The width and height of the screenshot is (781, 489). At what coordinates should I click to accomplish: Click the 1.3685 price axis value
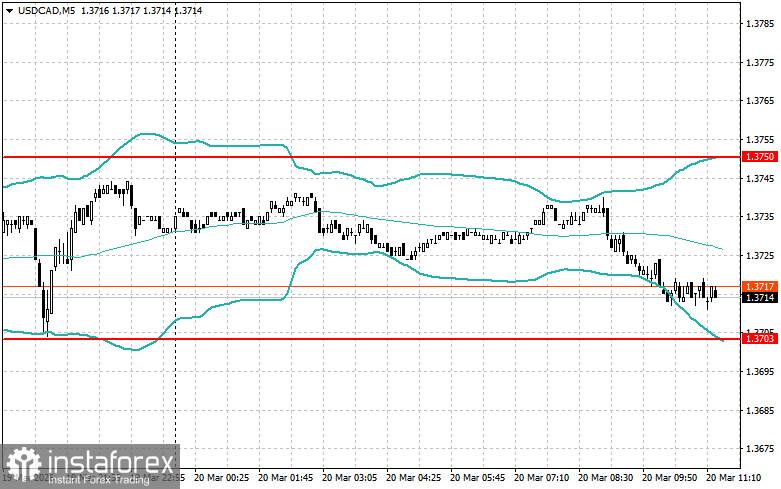[760, 410]
